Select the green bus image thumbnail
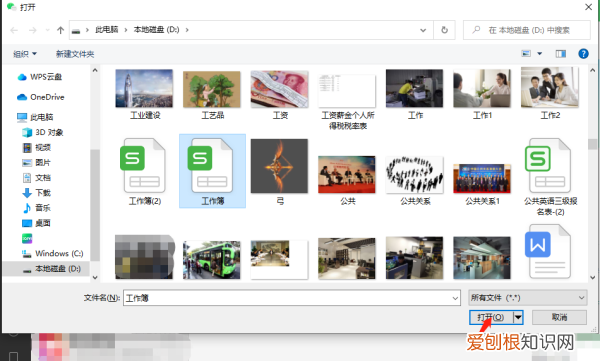The image size is (600, 361). tap(212, 260)
